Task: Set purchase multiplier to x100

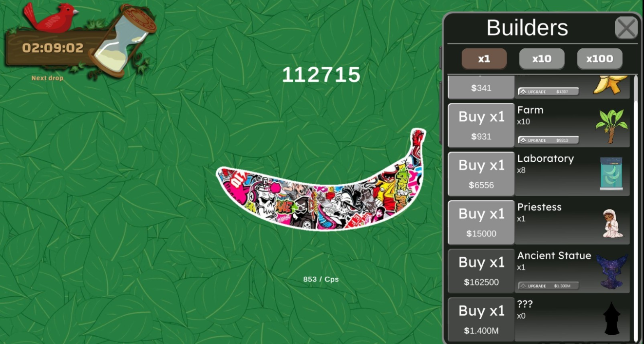Action: coord(600,59)
